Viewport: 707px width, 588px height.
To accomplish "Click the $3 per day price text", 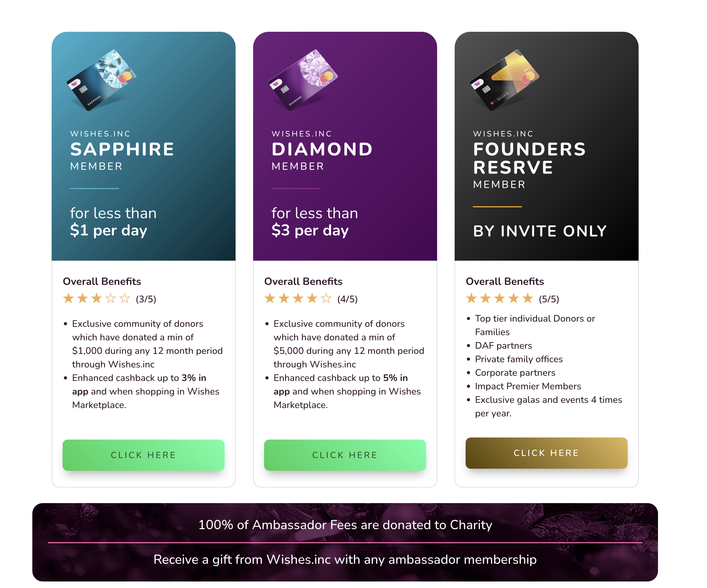I will tap(310, 231).
